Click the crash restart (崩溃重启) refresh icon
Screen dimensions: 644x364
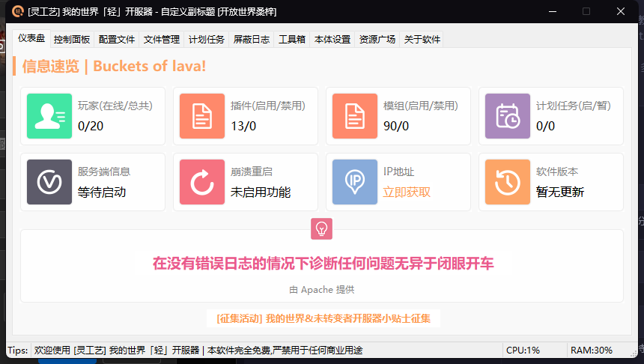(202, 182)
